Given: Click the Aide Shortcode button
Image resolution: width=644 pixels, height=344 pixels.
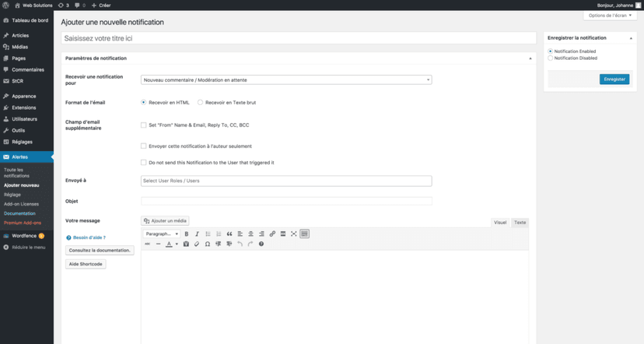Looking at the screenshot, I should point(86,264).
